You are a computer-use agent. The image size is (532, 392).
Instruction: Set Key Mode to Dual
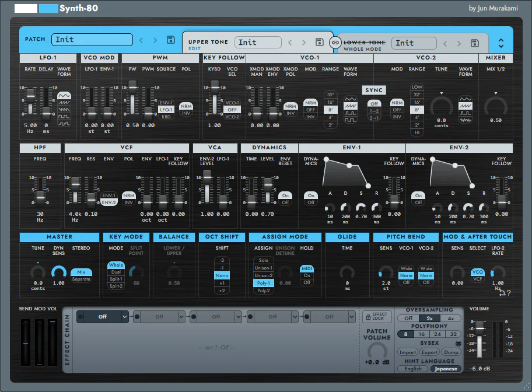116,272
